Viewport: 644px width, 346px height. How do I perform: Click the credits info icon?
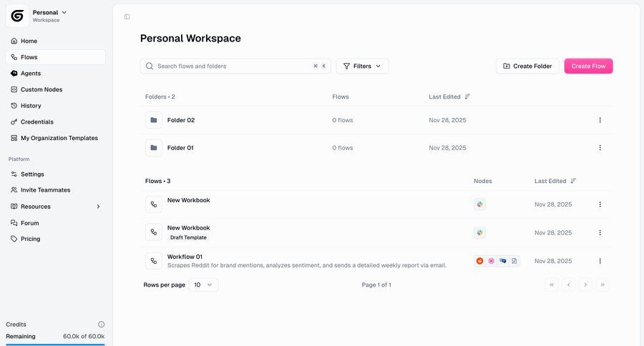pos(102,325)
